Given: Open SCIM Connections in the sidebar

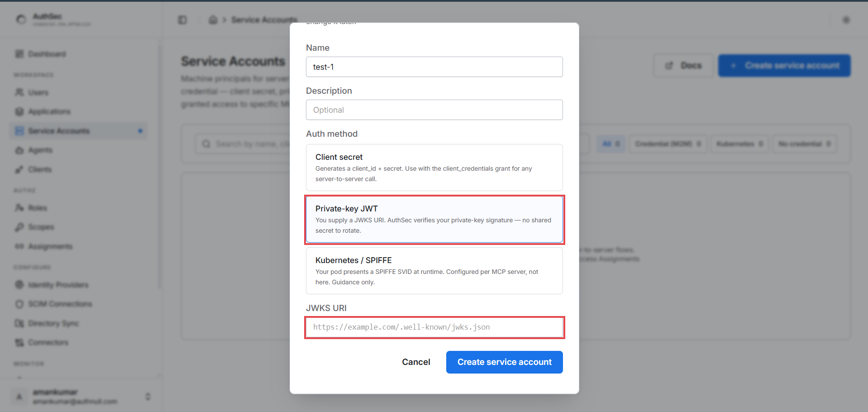Looking at the screenshot, I should point(78,304).
